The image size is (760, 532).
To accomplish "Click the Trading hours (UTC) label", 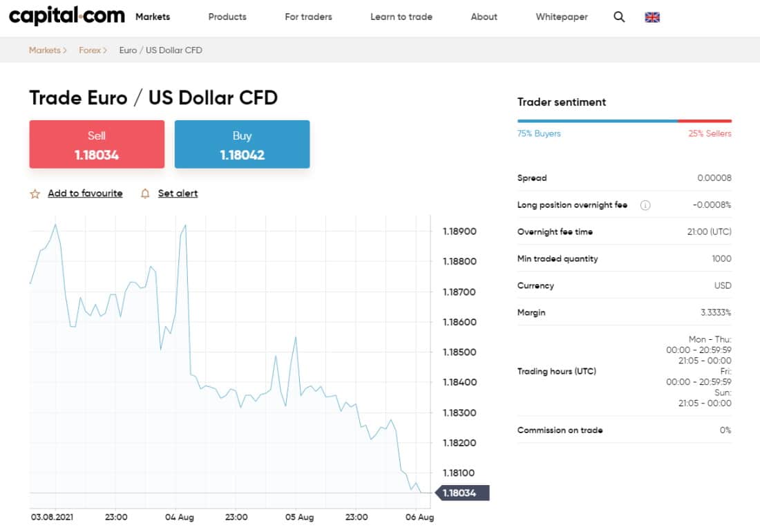I will point(557,371).
